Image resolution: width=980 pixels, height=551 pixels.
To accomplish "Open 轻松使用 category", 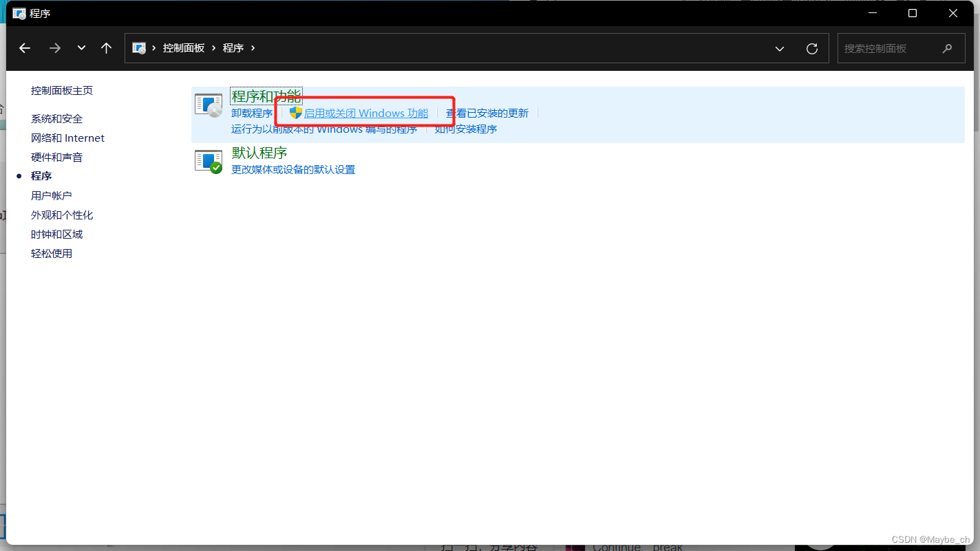I will pos(52,254).
